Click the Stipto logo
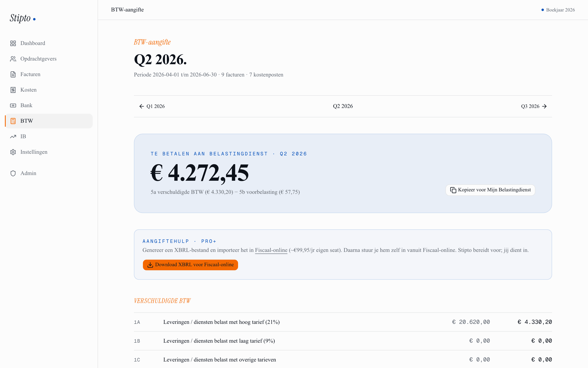 tap(23, 18)
